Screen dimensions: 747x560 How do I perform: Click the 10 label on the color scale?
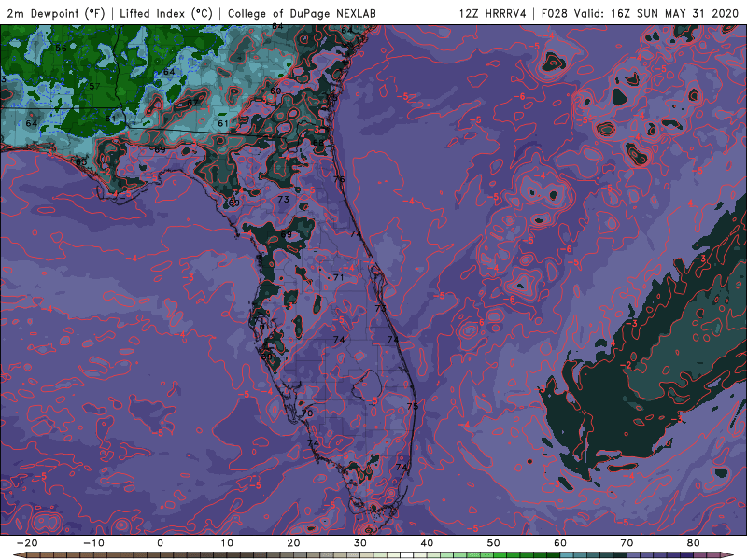point(227,543)
